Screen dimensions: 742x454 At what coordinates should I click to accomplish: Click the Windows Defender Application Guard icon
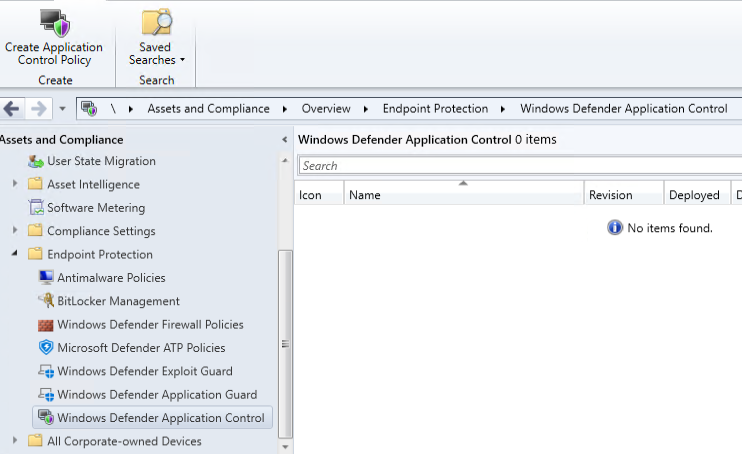46,394
